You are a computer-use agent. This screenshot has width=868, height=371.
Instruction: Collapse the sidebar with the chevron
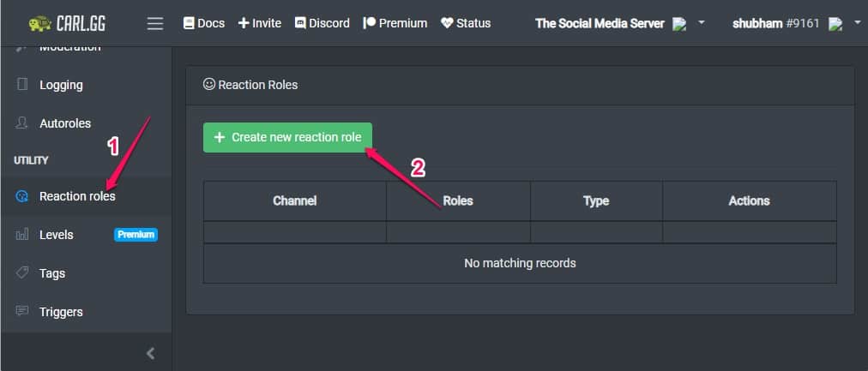pos(151,353)
